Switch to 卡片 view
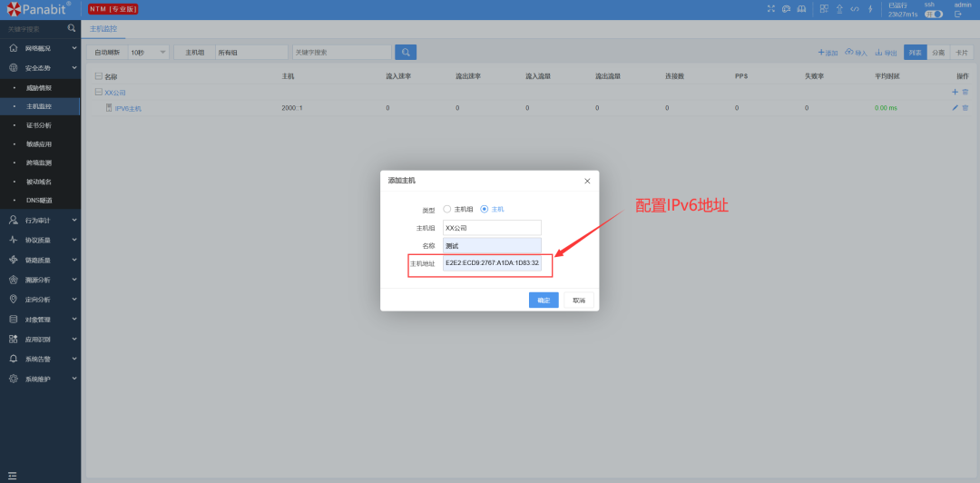980x483 pixels. [x=962, y=53]
